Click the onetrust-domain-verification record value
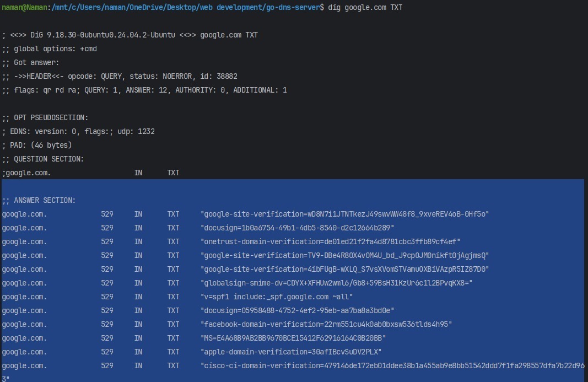 pyautogui.click(x=331, y=241)
